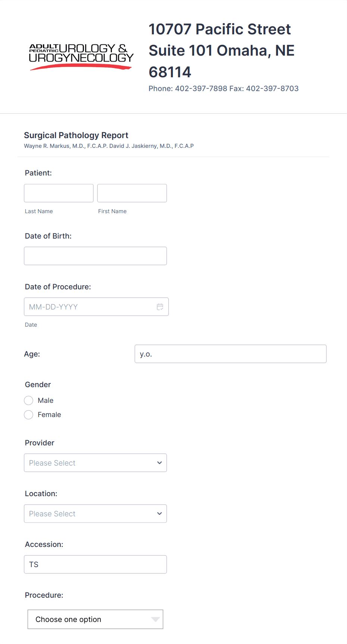Click the Procedure dropdown arrow icon

[x=155, y=619]
